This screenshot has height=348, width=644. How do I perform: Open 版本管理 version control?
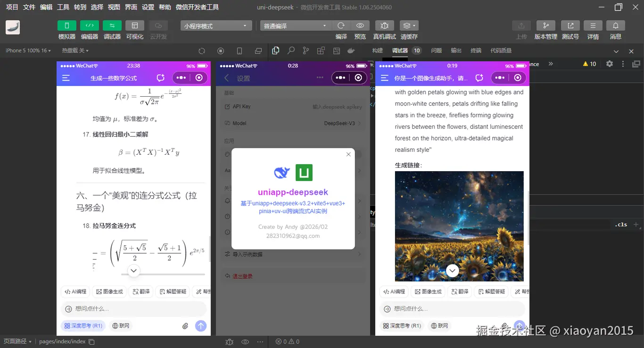[546, 25]
